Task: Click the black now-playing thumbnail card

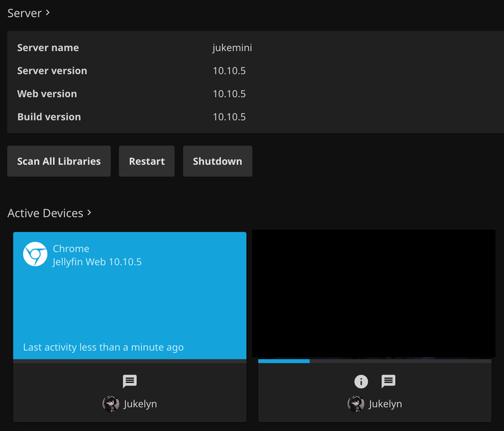Action: pos(374,294)
